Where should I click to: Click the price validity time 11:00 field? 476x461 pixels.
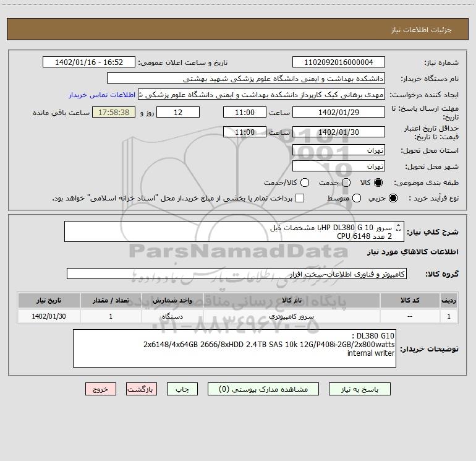[x=245, y=132]
